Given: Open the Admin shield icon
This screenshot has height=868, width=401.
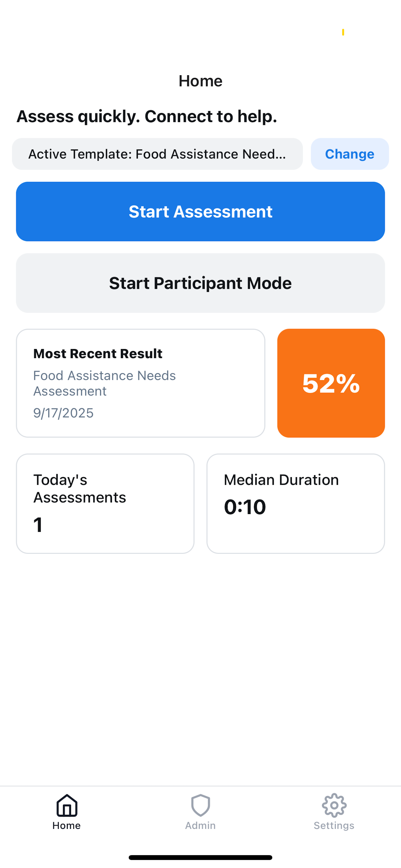Looking at the screenshot, I should coord(200,805).
